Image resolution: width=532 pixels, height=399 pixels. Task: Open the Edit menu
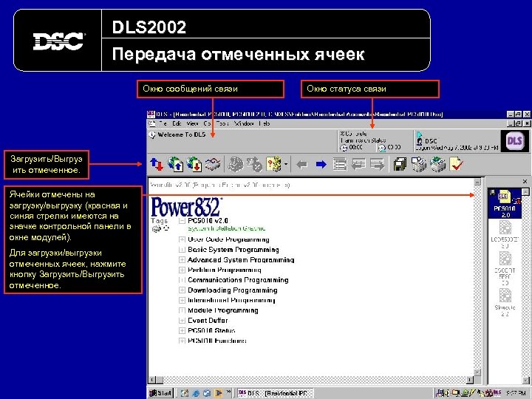pyautogui.click(x=177, y=123)
